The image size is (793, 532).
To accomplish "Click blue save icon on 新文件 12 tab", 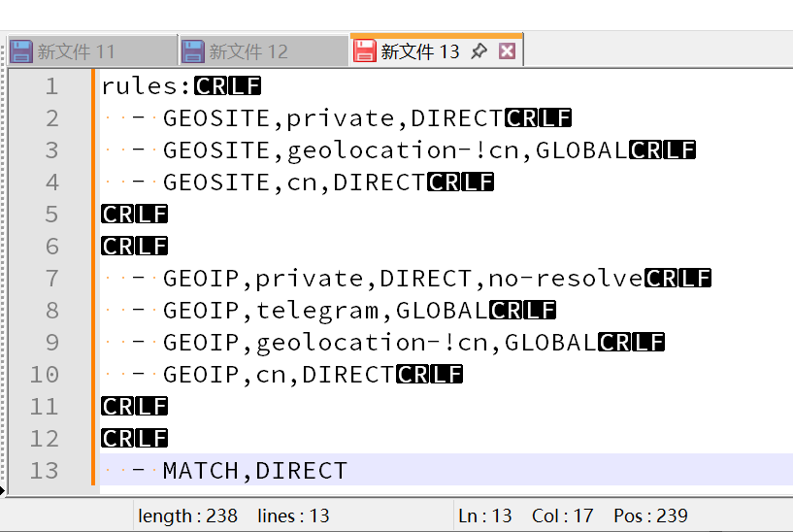I will (193, 51).
